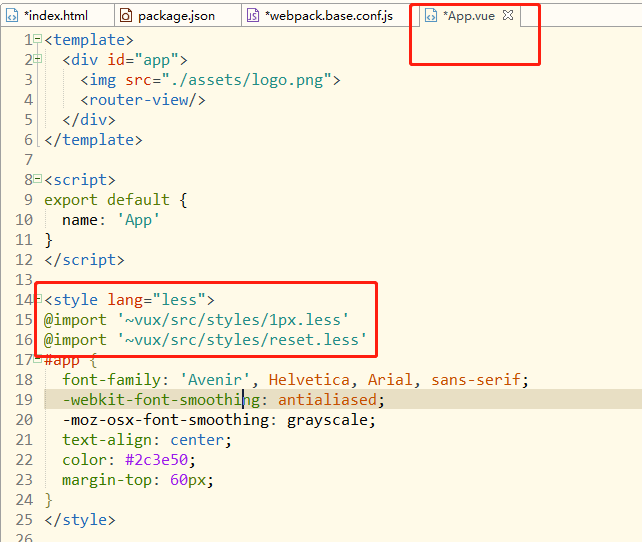
Task: Click the lang="less" attribute
Action: (156, 300)
